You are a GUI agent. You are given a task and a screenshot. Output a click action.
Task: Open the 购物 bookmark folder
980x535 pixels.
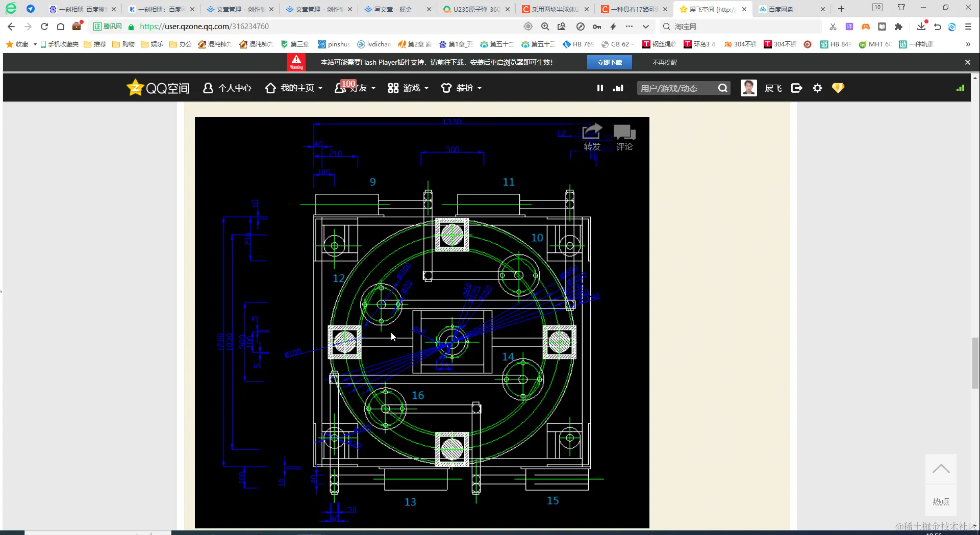coord(123,44)
